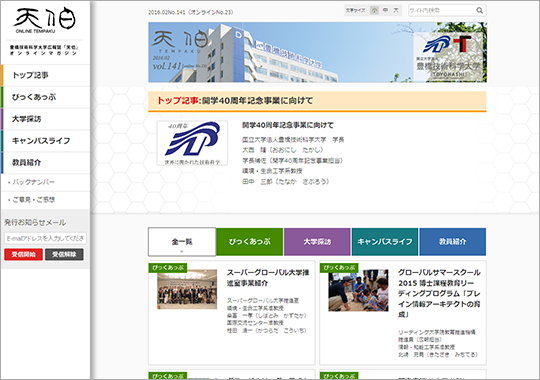This screenshot has width=540, height=380.
Task: Open 大学探訪 in sidebar menu
Action: (x=45, y=119)
